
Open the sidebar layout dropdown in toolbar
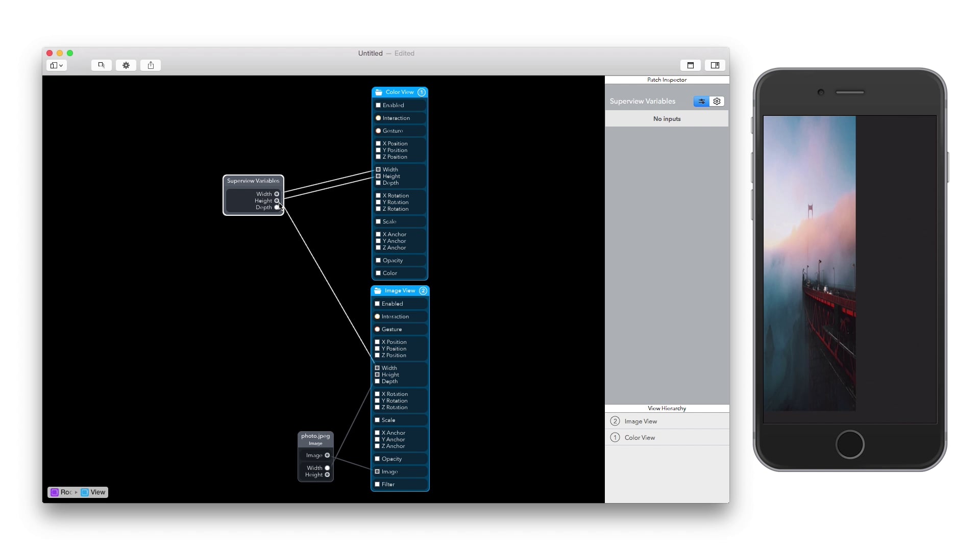tap(57, 65)
